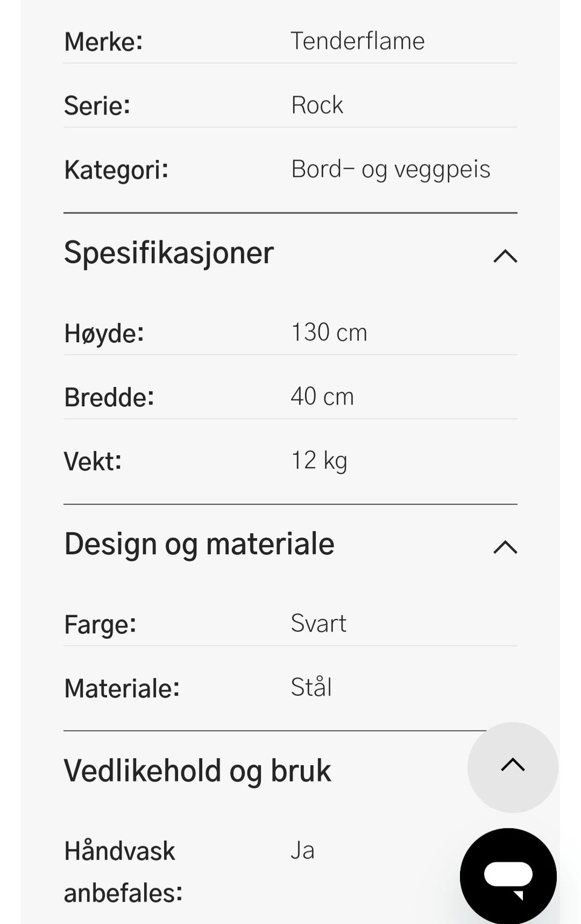Select the Vekt label
The image size is (581, 924).
point(93,461)
